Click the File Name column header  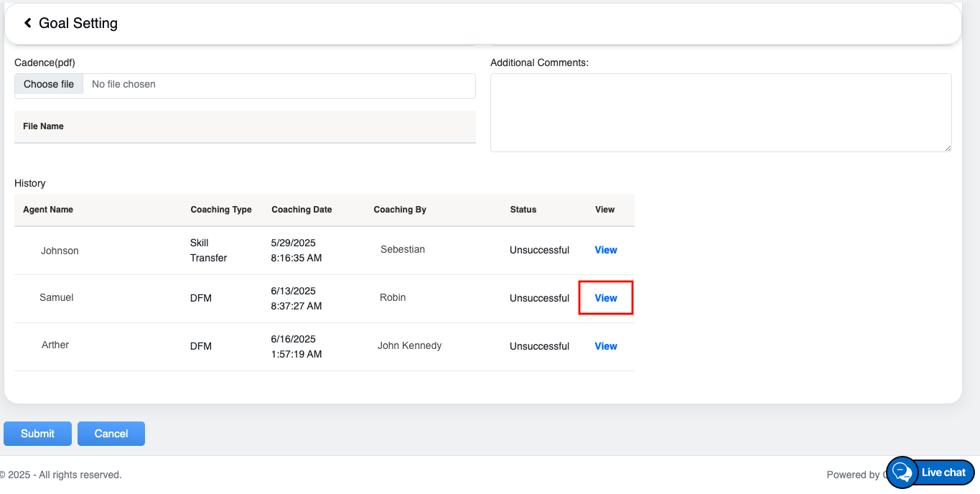tap(43, 126)
